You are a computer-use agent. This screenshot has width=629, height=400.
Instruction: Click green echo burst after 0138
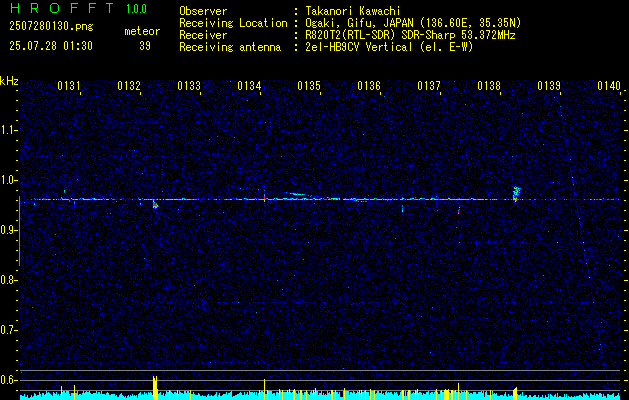pyautogui.click(x=517, y=193)
